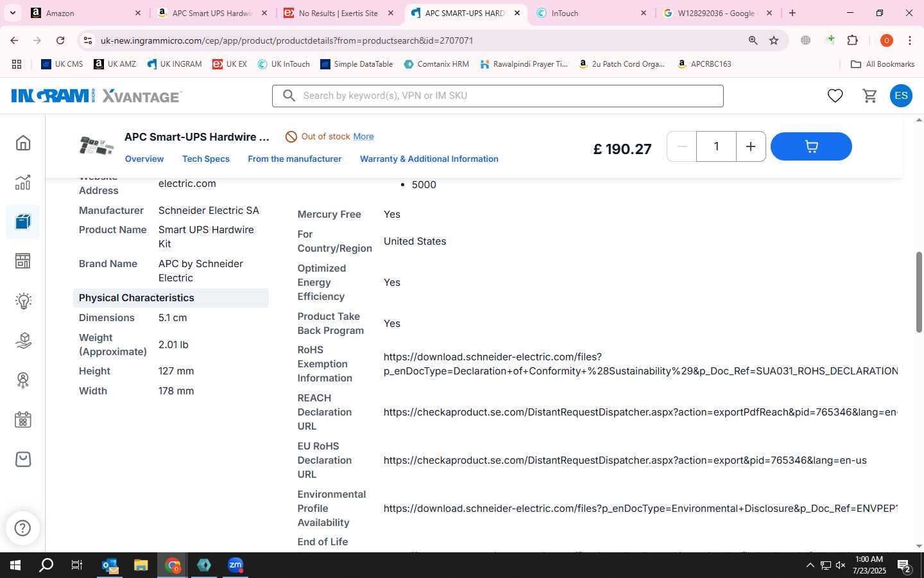Open the wishlist heart icon
The width and height of the screenshot is (924, 578).
coord(835,96)
